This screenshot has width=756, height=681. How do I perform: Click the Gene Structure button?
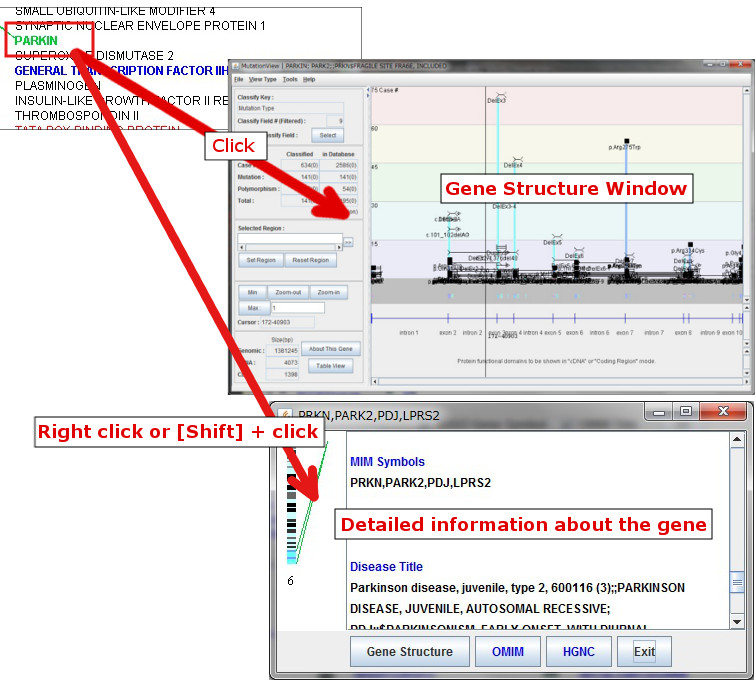(409, 652)
